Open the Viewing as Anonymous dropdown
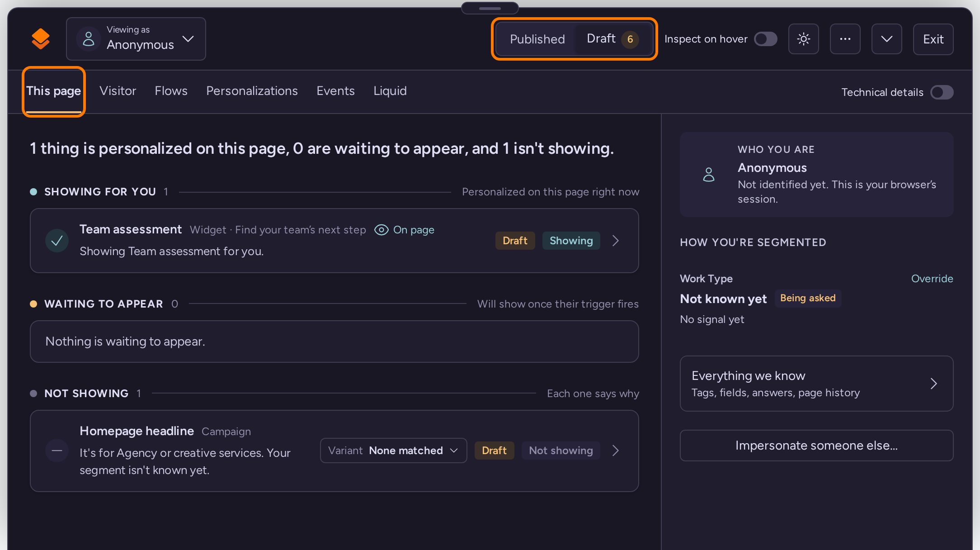 click(x=136, y=39)
